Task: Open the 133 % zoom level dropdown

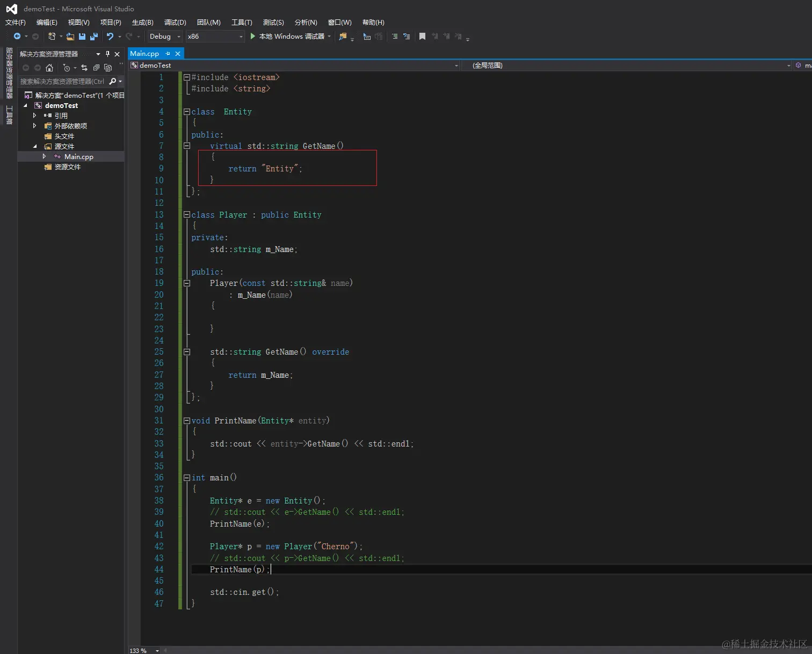Action: tap(157, 651)
